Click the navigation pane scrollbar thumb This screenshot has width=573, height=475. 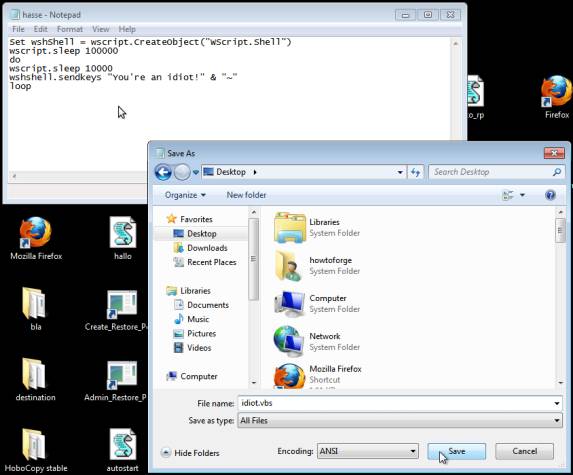[254, 259]
